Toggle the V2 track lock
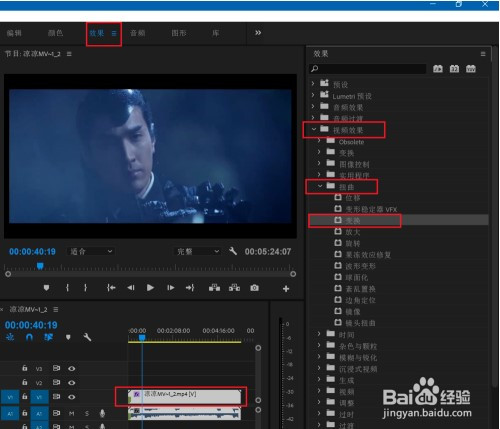 tap(25, 382)
